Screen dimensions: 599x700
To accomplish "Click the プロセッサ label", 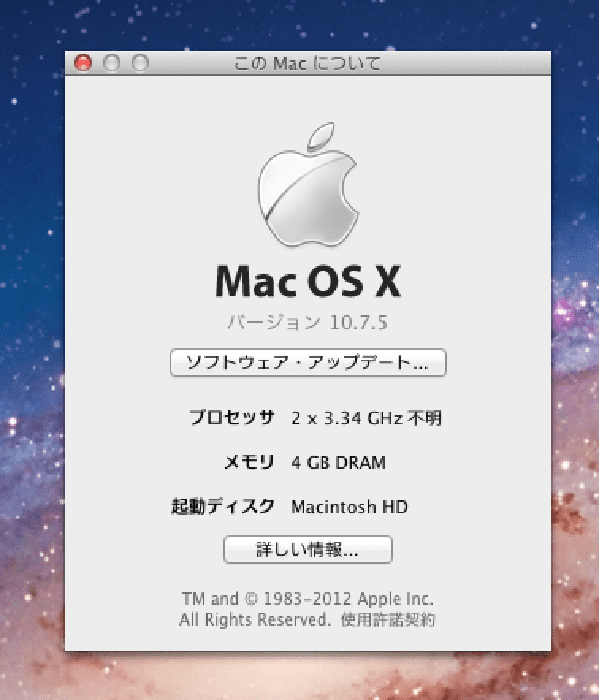I will 232,418.
